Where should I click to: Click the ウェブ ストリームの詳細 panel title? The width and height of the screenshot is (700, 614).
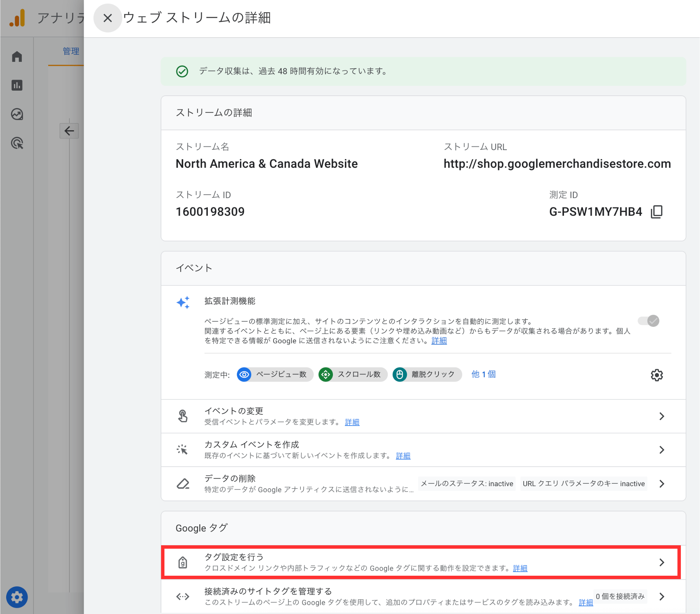click(197, 18)
